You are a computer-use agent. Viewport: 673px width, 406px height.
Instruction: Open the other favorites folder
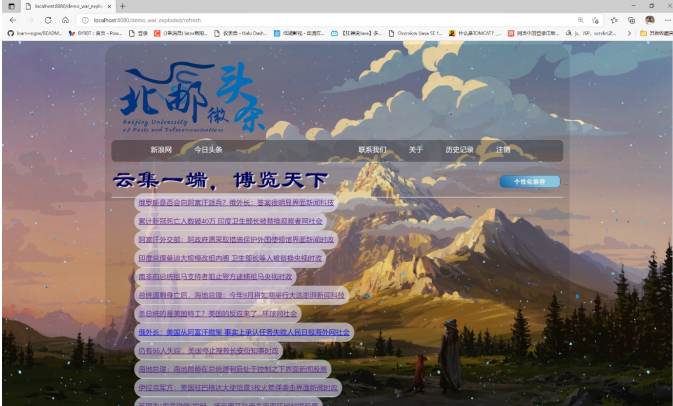coord(656,33)
